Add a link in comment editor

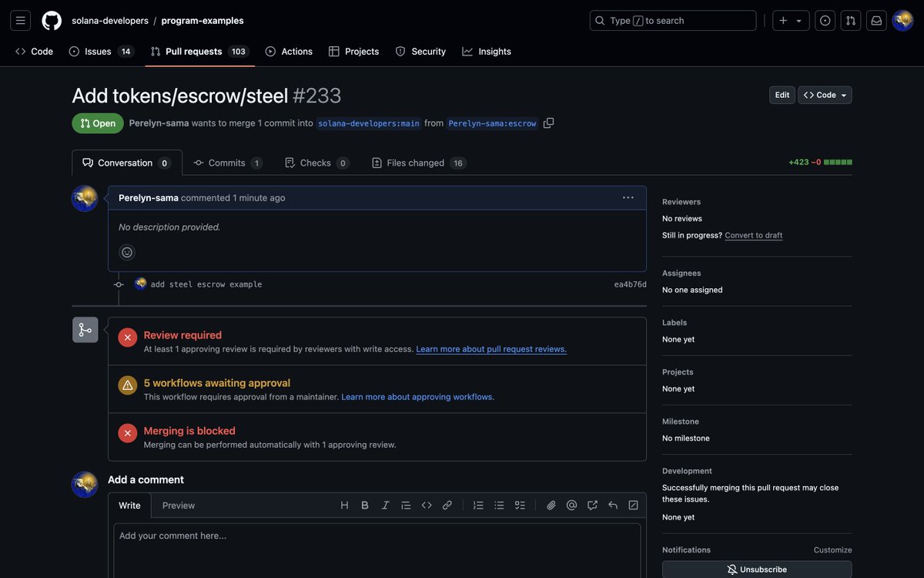(x=447, y=506)
